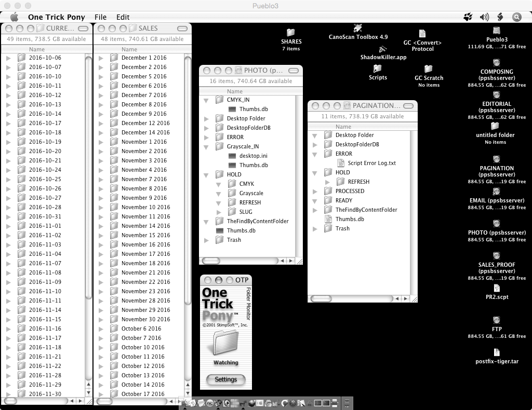
Task: Select the PR2.scpt script file icon
Action: 497,288
